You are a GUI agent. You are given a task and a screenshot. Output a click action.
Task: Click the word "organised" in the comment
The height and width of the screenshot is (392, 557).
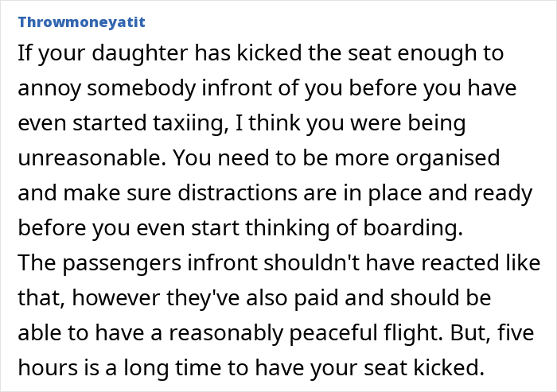click(x=451, y=159)
